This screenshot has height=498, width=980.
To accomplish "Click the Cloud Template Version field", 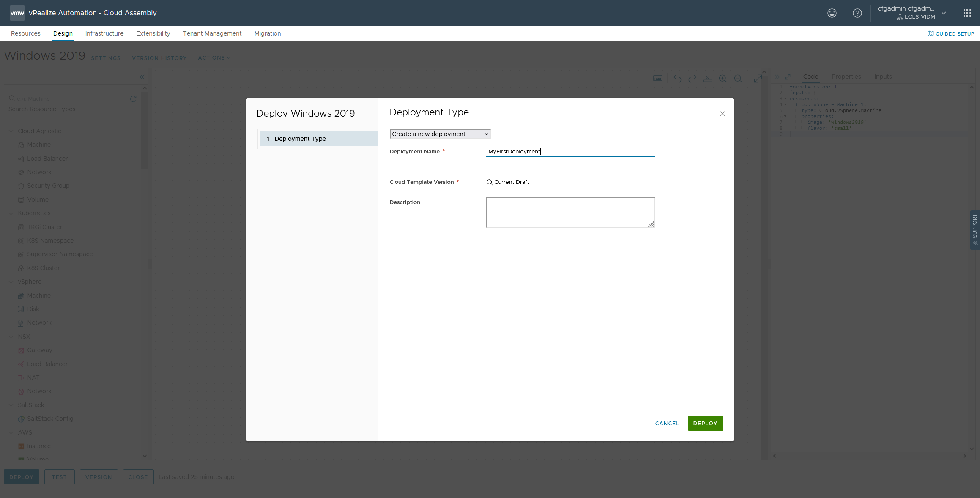I will 570,182.
